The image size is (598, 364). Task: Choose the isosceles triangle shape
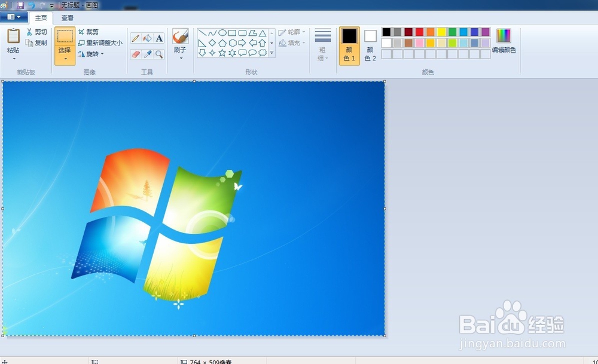pos(263,33)
